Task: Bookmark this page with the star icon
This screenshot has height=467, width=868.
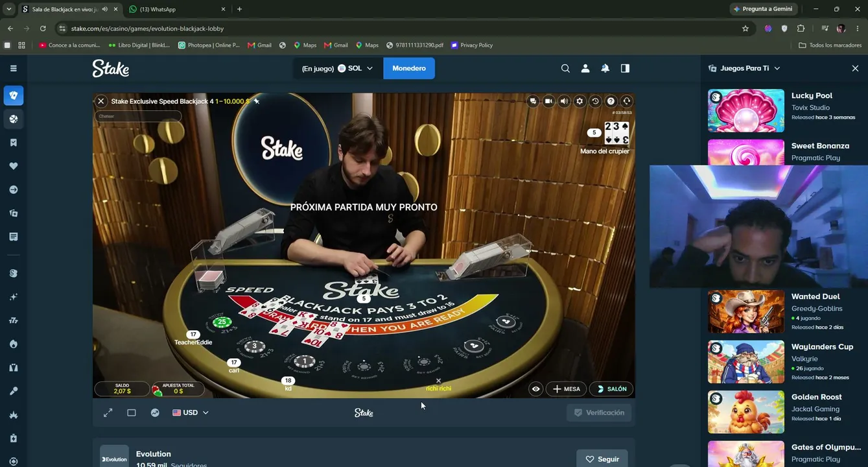Action: pos(745,29)
